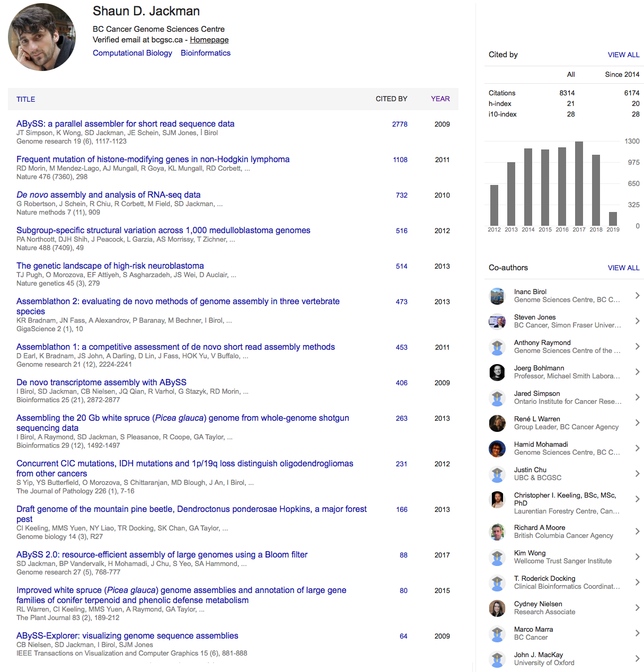Click VIEW ALL next to Cited by
The width and height of the screenshot is (644, 672).
point(623,55)
